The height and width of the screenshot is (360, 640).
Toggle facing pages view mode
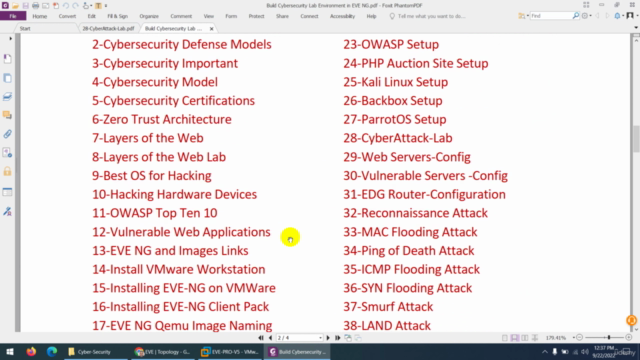click(525, 338)
